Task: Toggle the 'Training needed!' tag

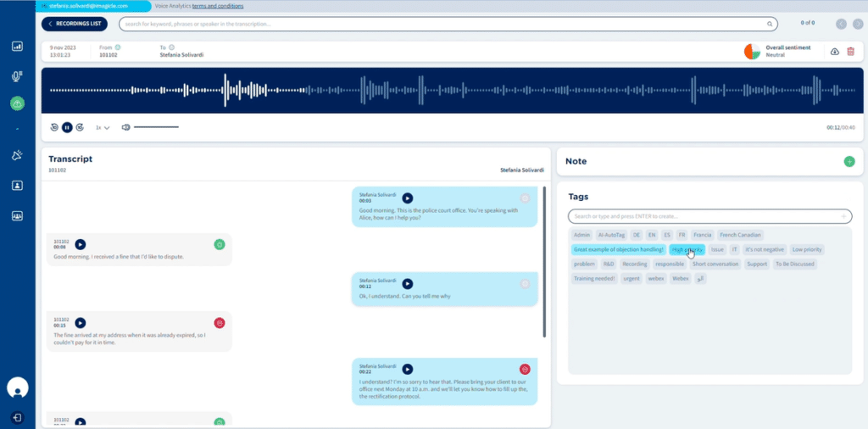Action: click(594, 278)
